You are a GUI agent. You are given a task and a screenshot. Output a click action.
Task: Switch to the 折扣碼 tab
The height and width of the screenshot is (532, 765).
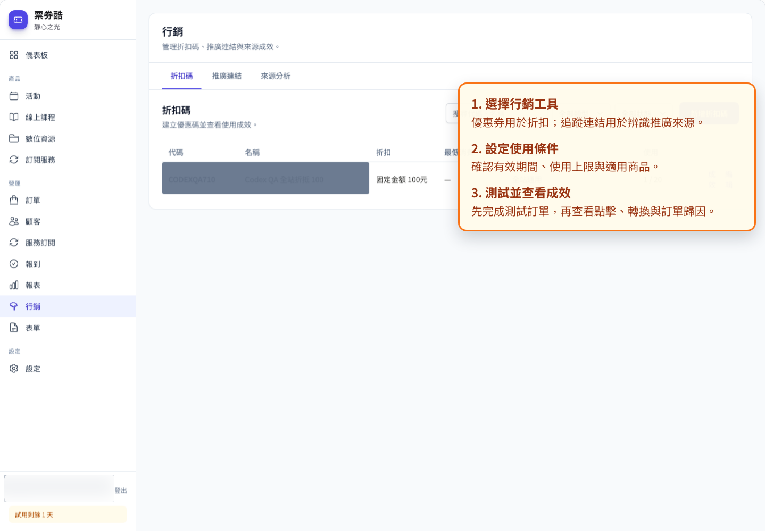pos(181,76)
